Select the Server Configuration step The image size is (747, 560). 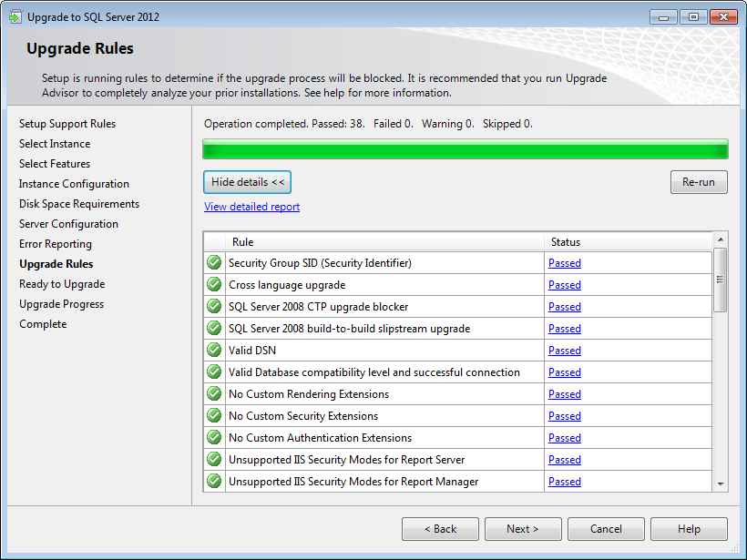[68, 224]
